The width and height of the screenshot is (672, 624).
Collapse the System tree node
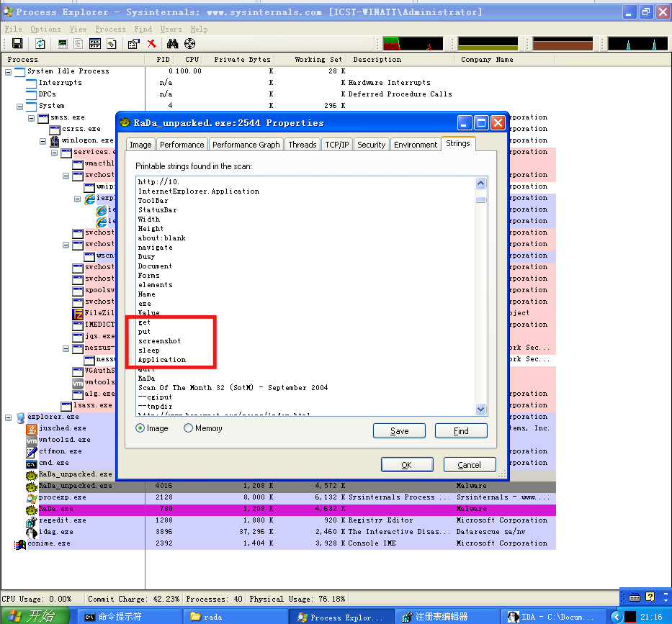[19, 107]
